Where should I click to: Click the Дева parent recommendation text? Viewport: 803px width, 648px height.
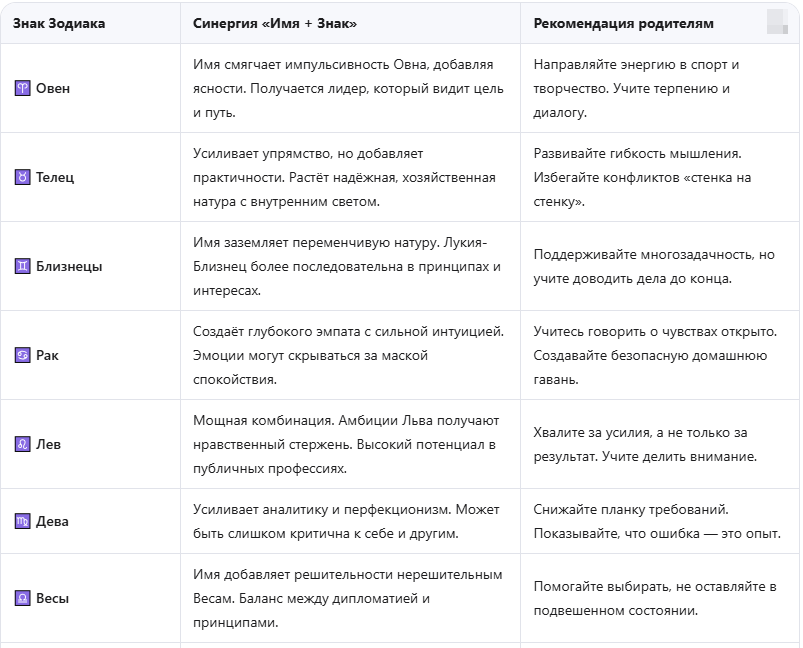coord(657,521)
